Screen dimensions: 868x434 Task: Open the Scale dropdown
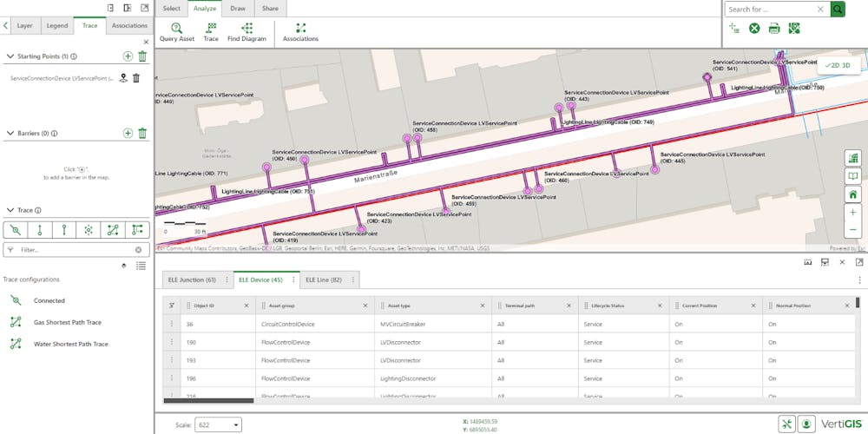tap(219, 424)
